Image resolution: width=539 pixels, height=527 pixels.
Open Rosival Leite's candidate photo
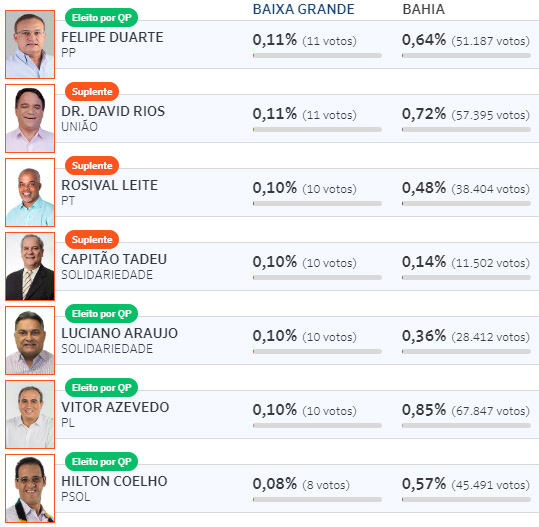(30, 192)
